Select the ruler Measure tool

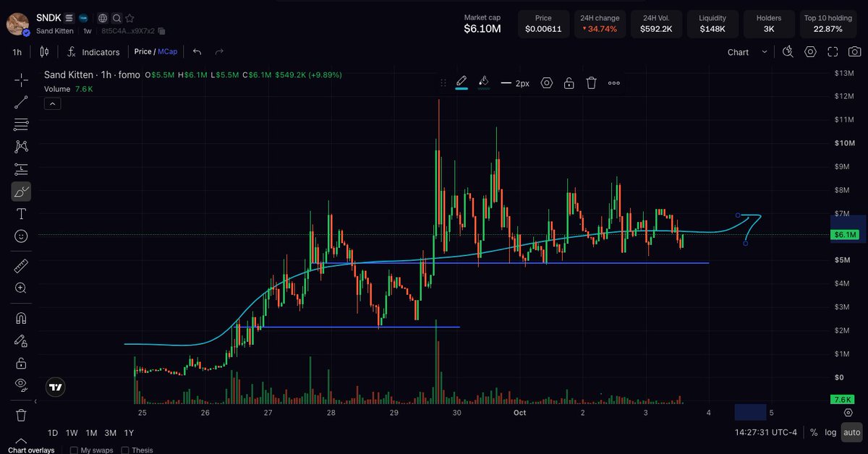[22, 266]
